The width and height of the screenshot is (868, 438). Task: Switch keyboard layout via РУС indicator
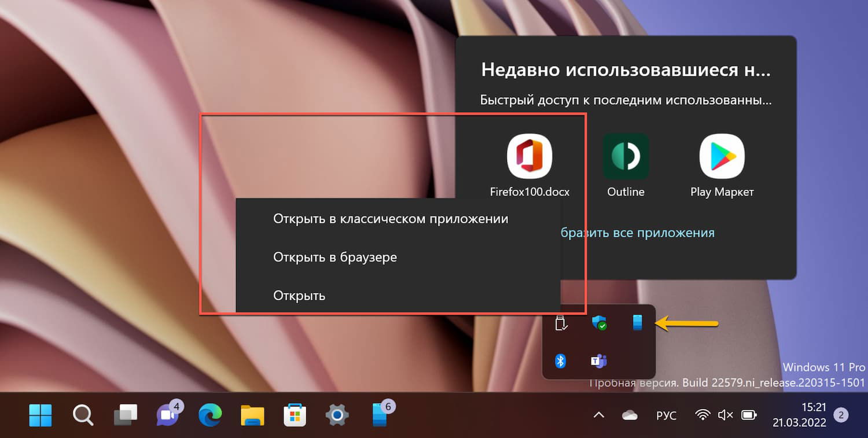667,415
